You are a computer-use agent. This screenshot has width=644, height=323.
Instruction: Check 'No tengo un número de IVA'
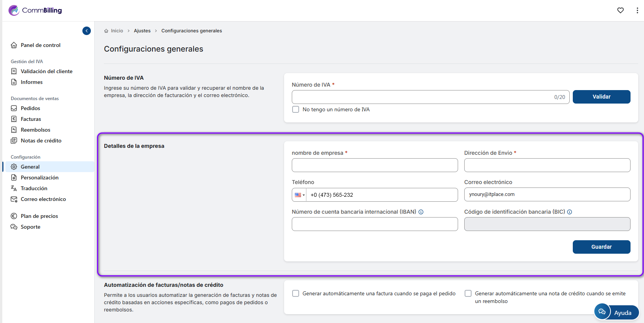click(x=296, y=109)
